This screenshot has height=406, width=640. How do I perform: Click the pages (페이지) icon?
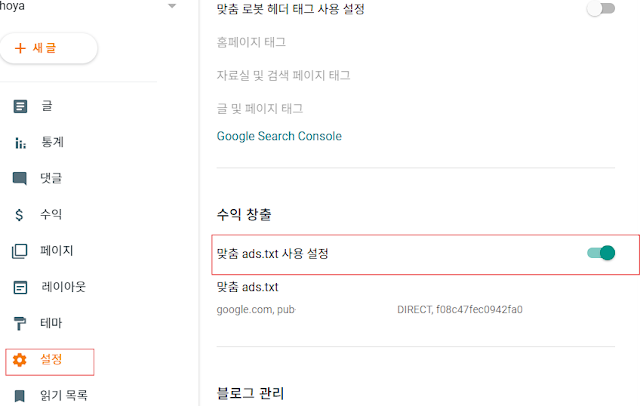coord(20,251)
